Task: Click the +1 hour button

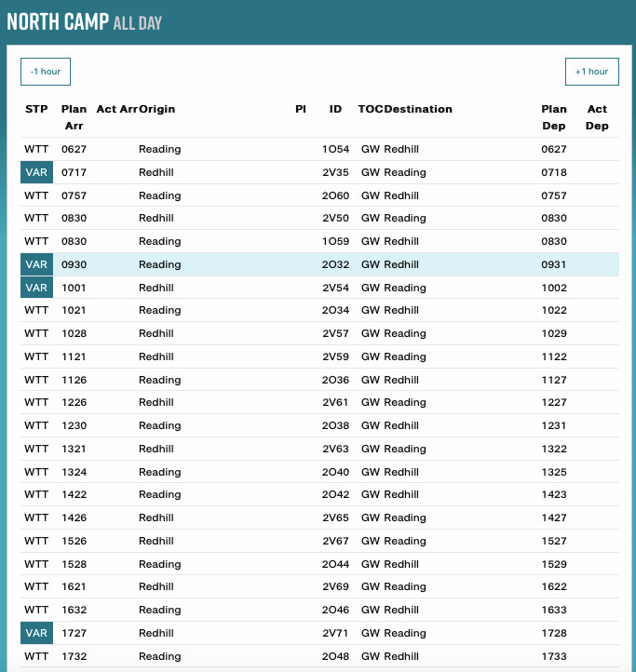Action: pyautogui.click(x=591, y=72)
